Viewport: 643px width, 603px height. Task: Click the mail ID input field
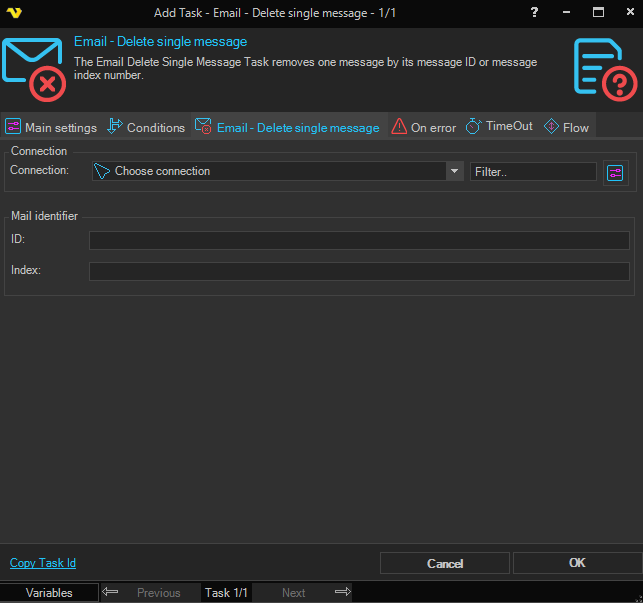(x=359, y=240)
